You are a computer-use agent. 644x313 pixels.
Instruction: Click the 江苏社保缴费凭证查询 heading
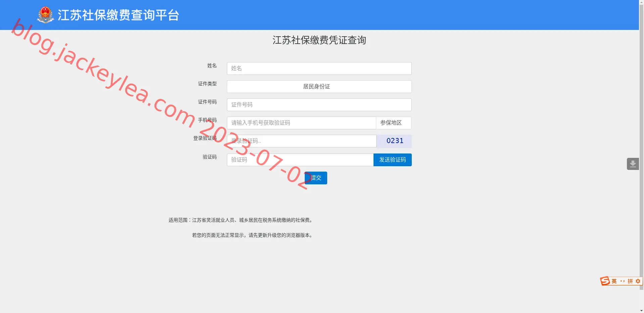pos(319,40)
